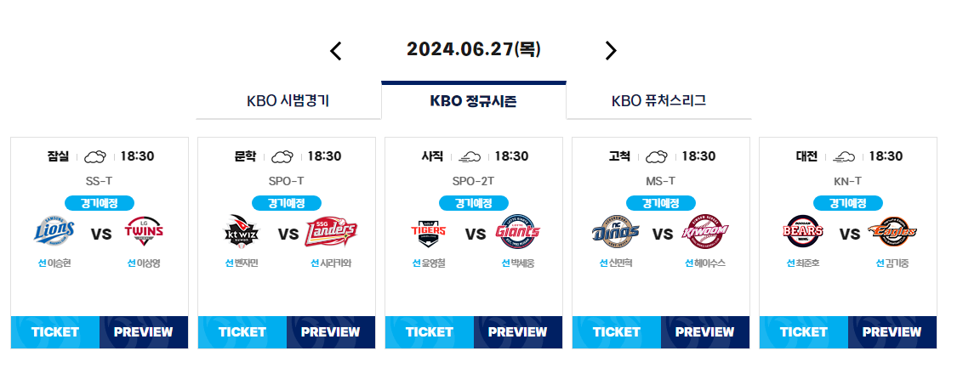Click the LG Twins team logo
This screenshot has height=379, width=980.
[145, 232]
